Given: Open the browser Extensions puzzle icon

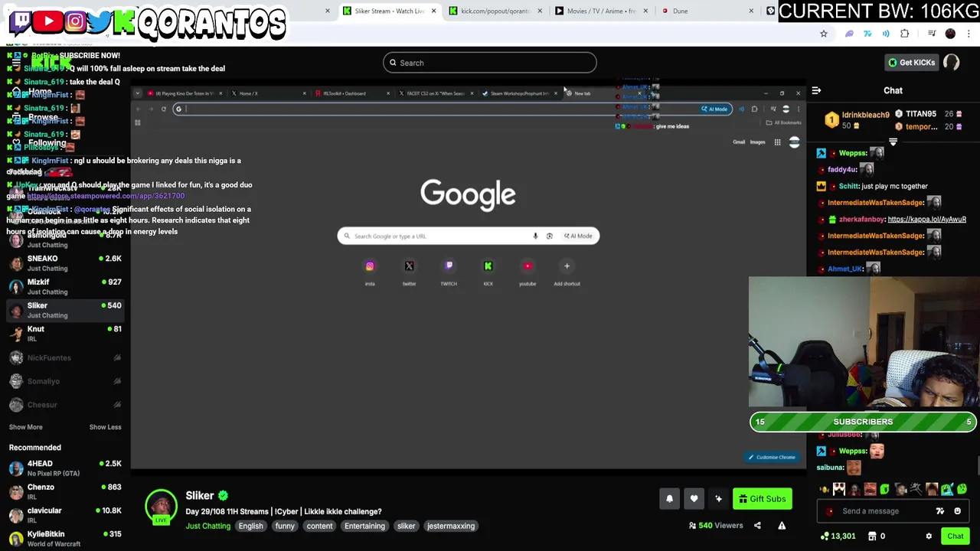Looking at the screenshot, I should [x=905, y=34].
